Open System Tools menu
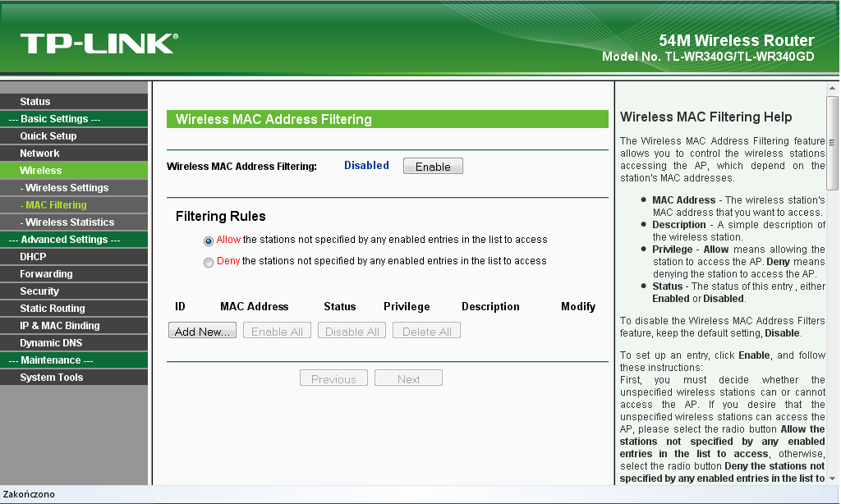Screen dimensions: 841x504 74,377
